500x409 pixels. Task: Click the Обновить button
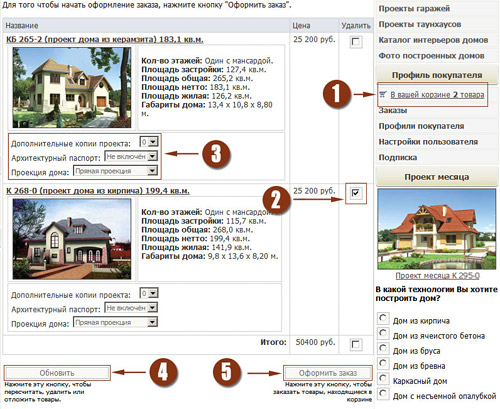pyautogui.click(x=57, y=373)
